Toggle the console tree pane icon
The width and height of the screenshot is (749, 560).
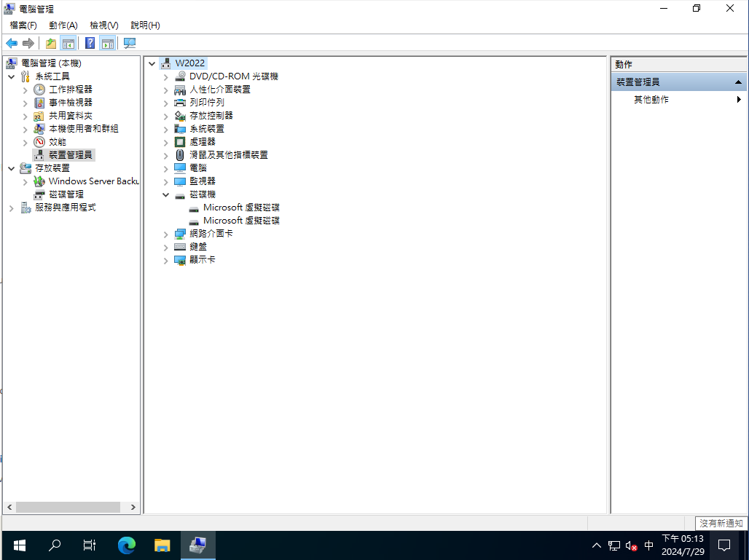coord(68,44)
